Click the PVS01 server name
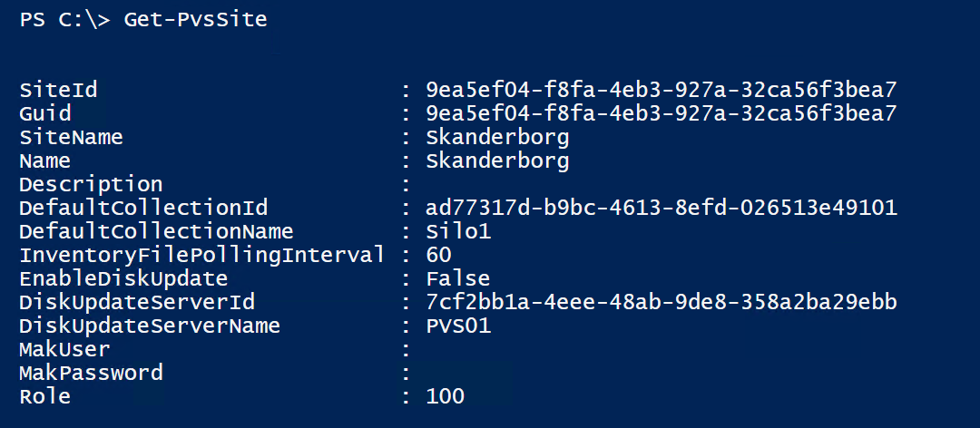This screenshot has height=428, width=980. (458, 326)
